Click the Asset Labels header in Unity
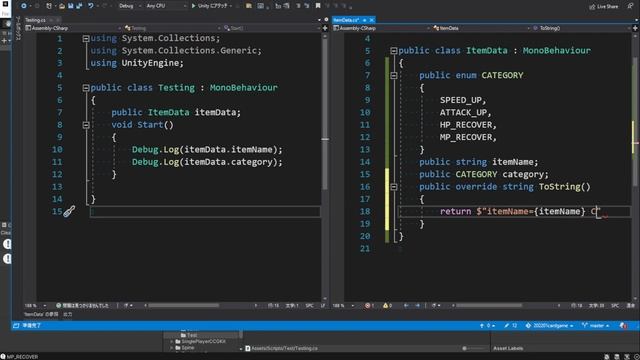This screenshot has height=360, width=640. click(x=508, y=348)
